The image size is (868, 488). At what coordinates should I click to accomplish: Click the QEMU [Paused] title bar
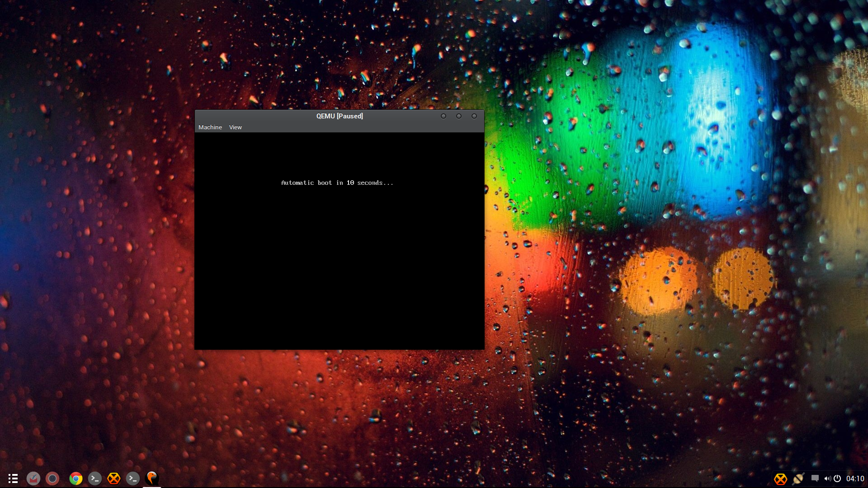pos(340,116)
